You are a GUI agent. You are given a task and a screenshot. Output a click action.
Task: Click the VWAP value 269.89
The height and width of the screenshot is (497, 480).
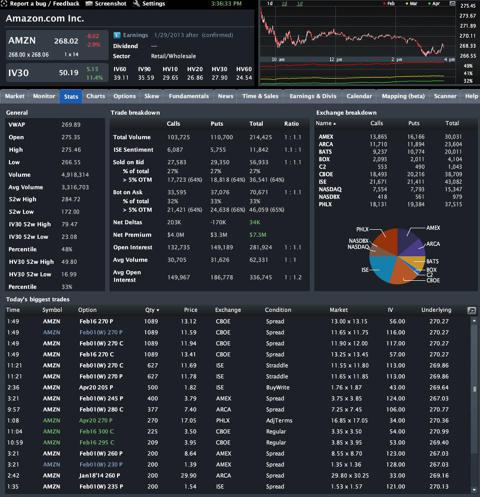click(x=71, y=125)
